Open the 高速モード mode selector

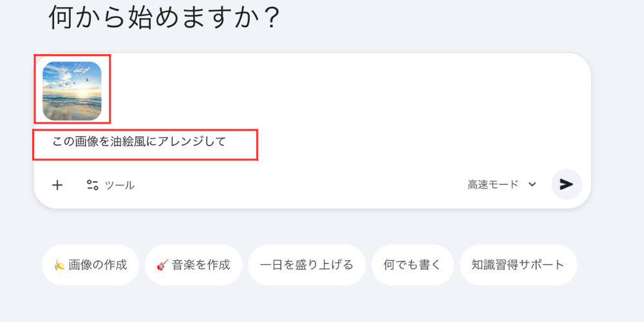(493, 185)
